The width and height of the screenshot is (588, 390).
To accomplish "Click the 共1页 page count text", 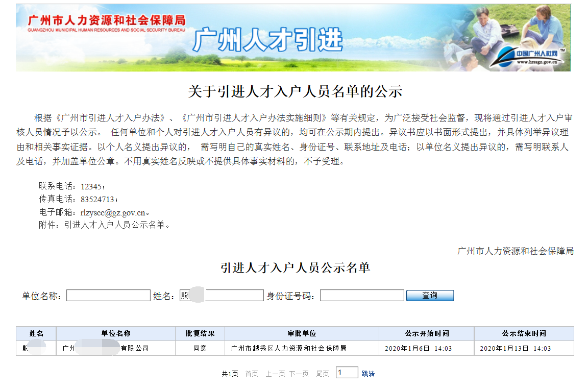I will (x=230, y=374).
